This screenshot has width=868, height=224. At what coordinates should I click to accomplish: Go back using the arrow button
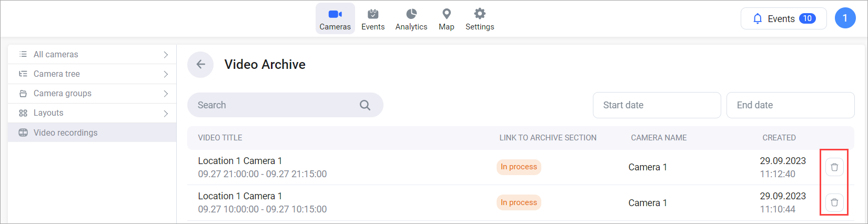pyautogui.click(x=200, y=65)
